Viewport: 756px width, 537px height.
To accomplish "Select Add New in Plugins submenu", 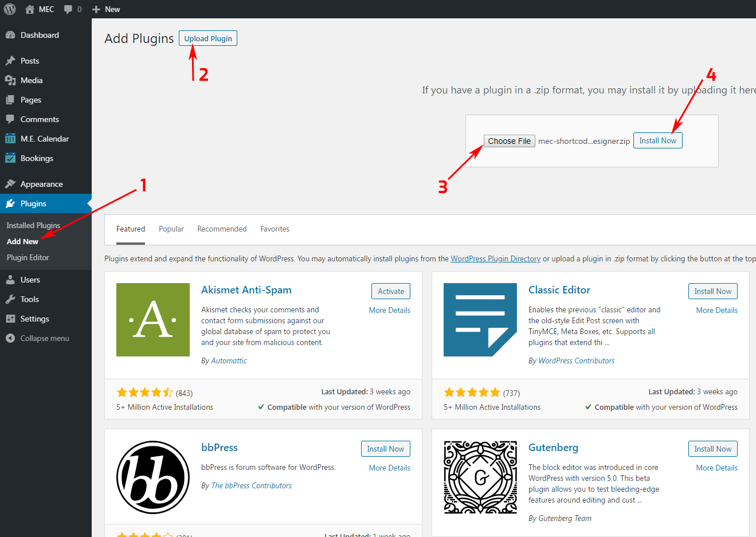I will (22, 241).
